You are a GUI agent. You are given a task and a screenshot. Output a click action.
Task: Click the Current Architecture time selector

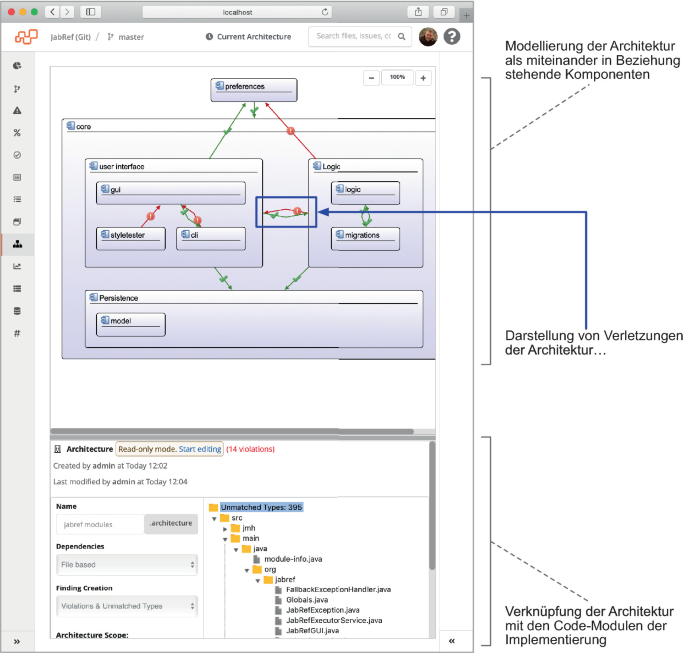tap(248, 37)
